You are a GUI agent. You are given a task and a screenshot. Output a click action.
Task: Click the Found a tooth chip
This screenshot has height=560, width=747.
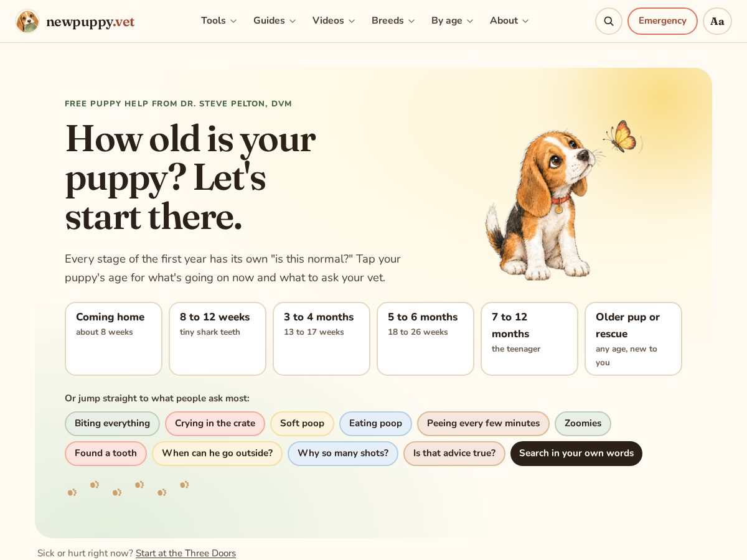(106, 454)
